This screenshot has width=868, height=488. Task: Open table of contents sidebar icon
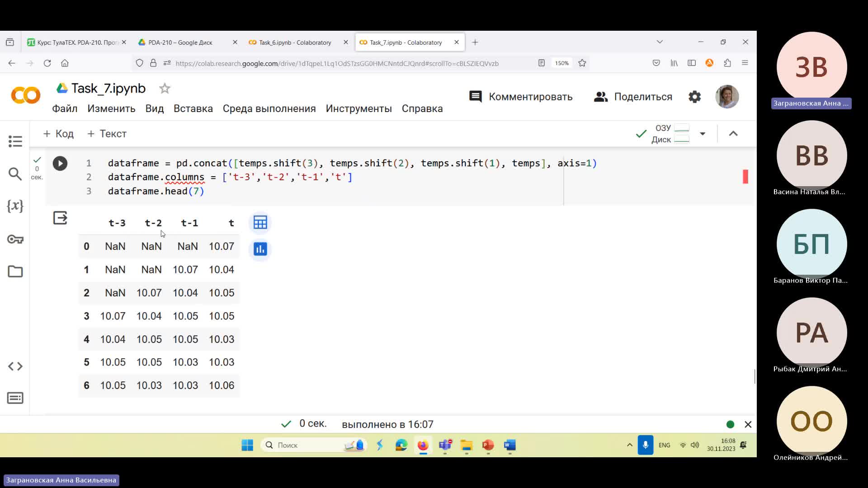point(15,141)
